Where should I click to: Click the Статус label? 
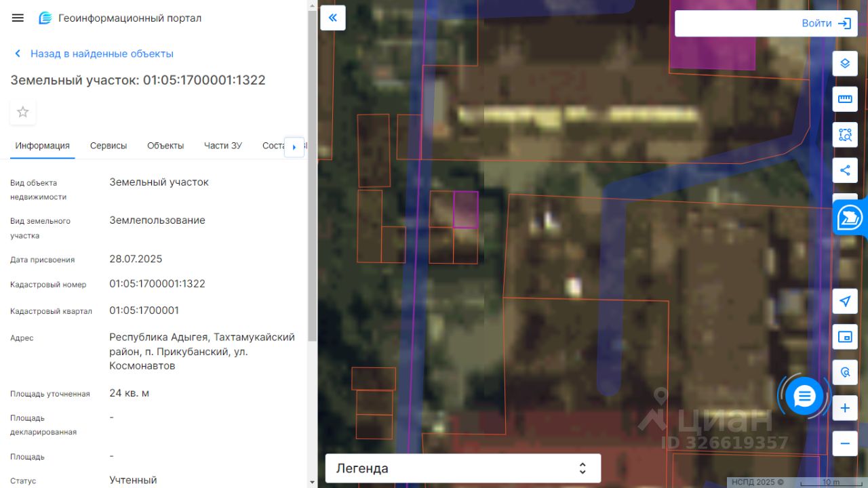[23, 481]
